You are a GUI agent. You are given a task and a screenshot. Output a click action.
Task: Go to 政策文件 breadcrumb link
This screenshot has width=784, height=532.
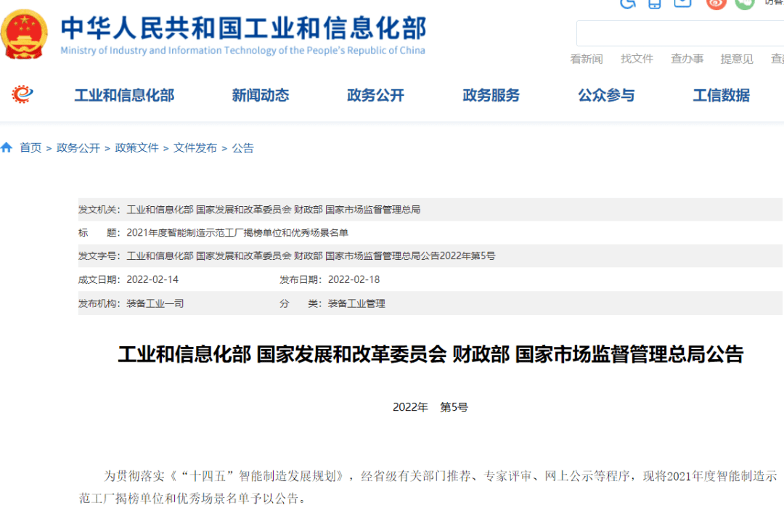point(136,148)
